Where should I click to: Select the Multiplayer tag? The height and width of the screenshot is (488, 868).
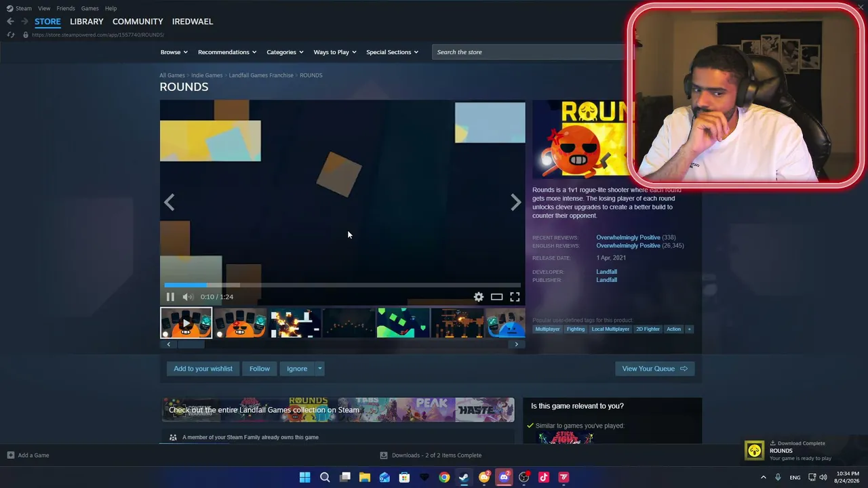pyautogui.click(x=547, y=329)
